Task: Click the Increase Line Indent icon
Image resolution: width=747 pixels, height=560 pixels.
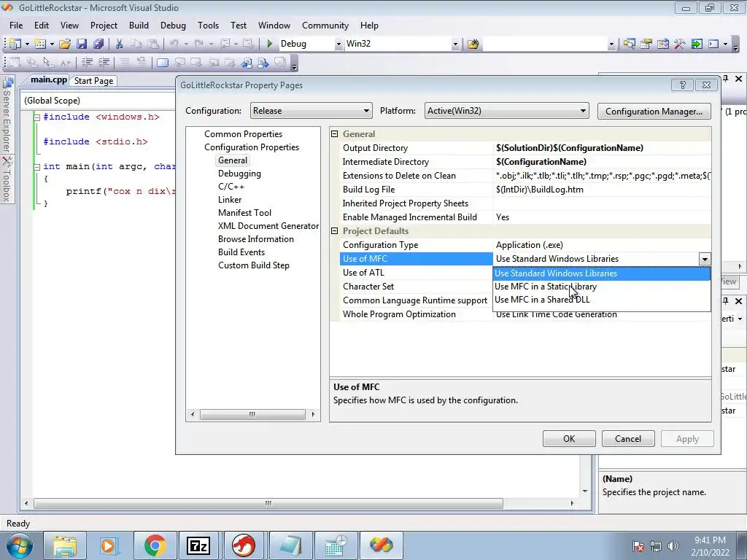Action: [104, 63]
